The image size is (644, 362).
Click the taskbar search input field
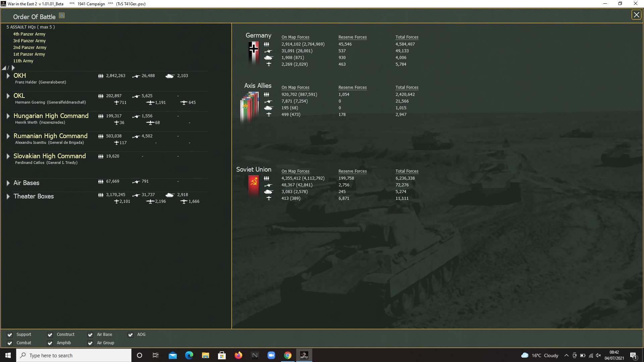pyautogui.click(x=74, y=355)
